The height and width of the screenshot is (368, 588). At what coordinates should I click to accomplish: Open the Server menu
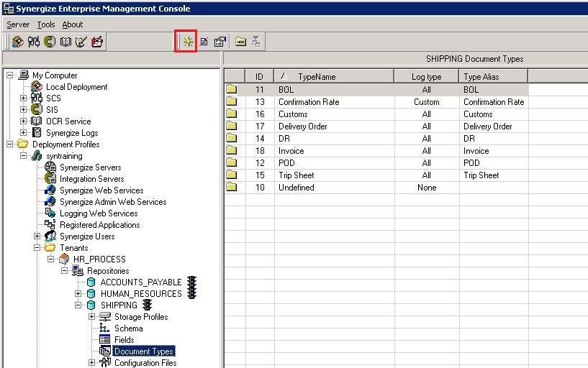(x=18, y=24)
